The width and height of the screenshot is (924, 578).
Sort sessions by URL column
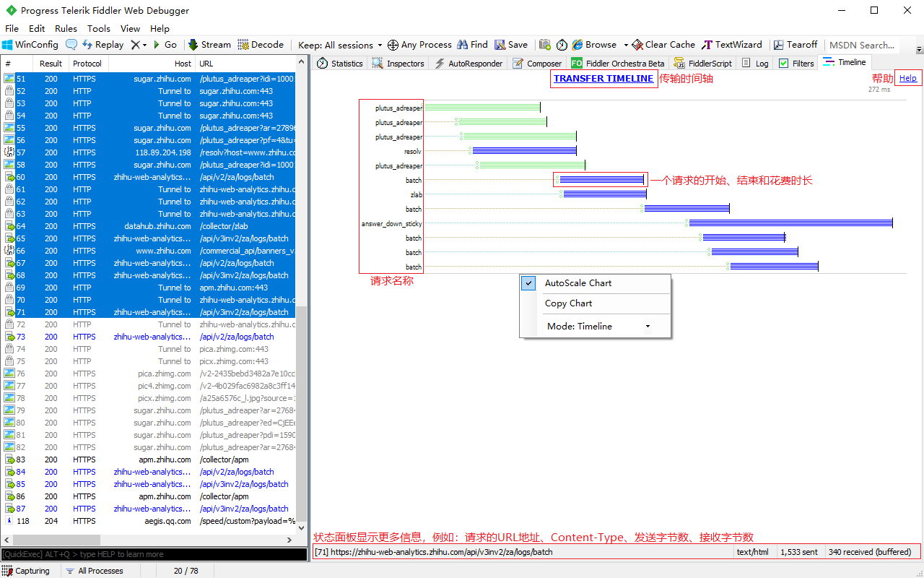[246, 64]
